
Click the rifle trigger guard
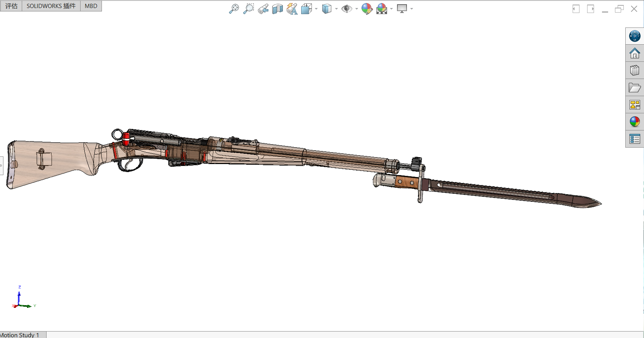pos(130,164)
